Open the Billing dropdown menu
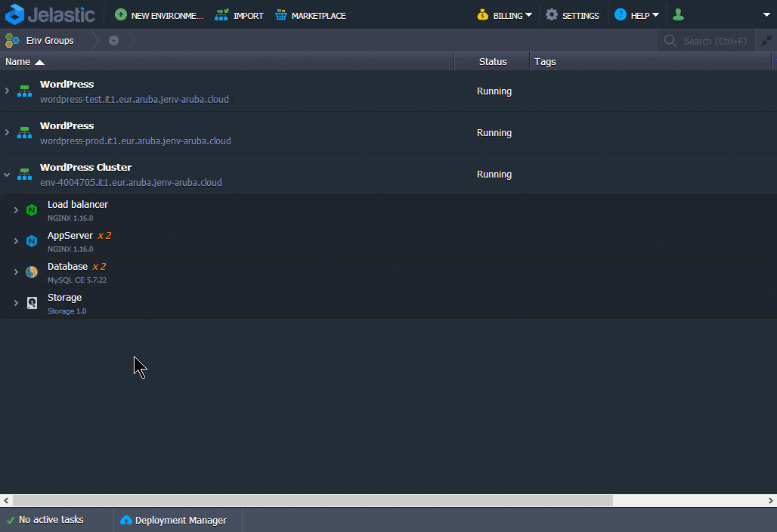The width and height of the screenshot is (777, 532). (504, 15)
